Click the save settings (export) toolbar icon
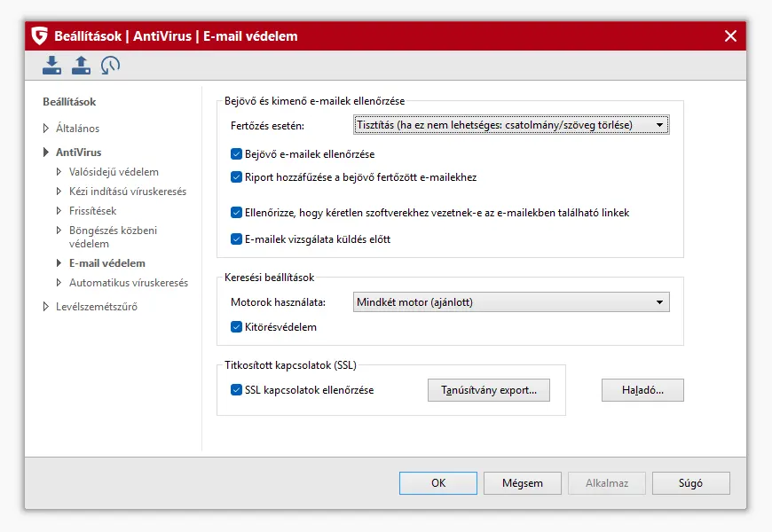The width and height of the screenshot is (772, 532). pyautogui.click(x=81, y=65)
